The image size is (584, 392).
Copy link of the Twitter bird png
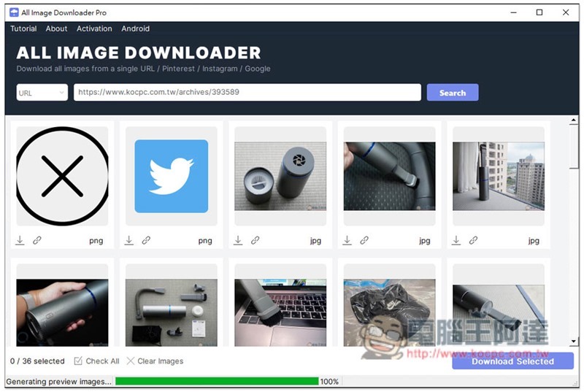[146, 240]
